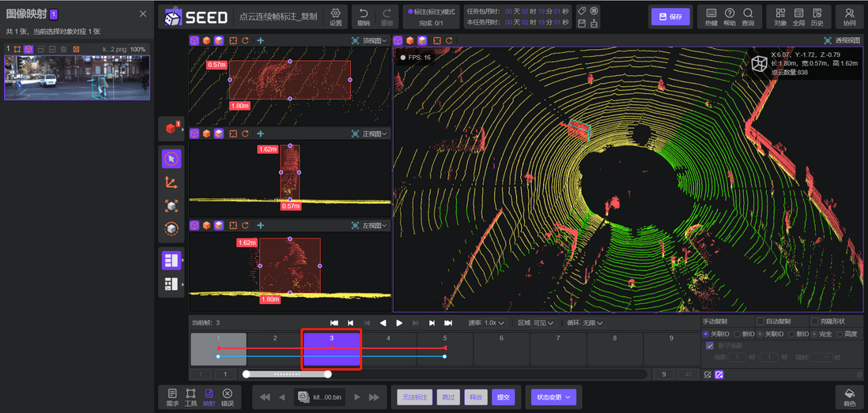
Task: Open the 错误 error icon at bottom
Action: pos(227,397)
